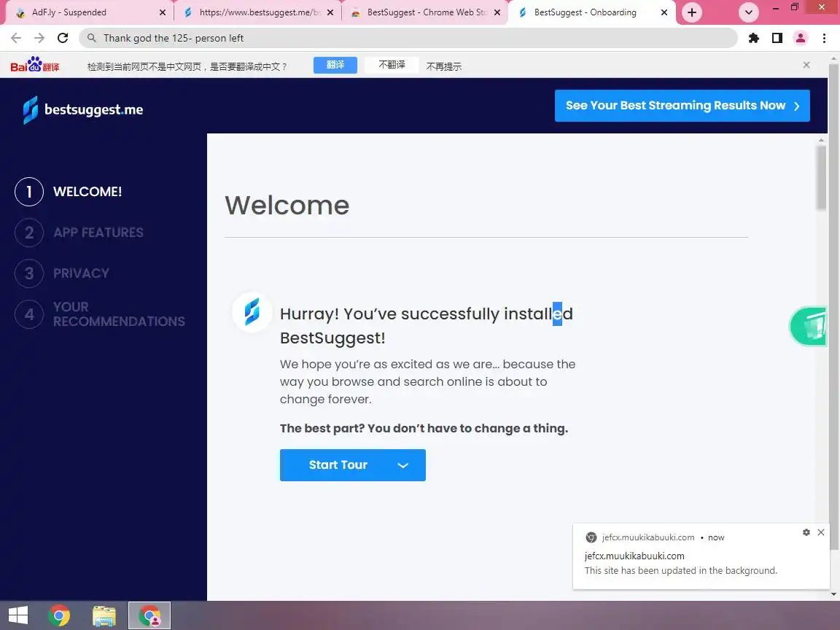Viewport: 840px width, 630px height.
Task: Click the Chrome icon in the notification header
Action: click(x=591, y=537)
